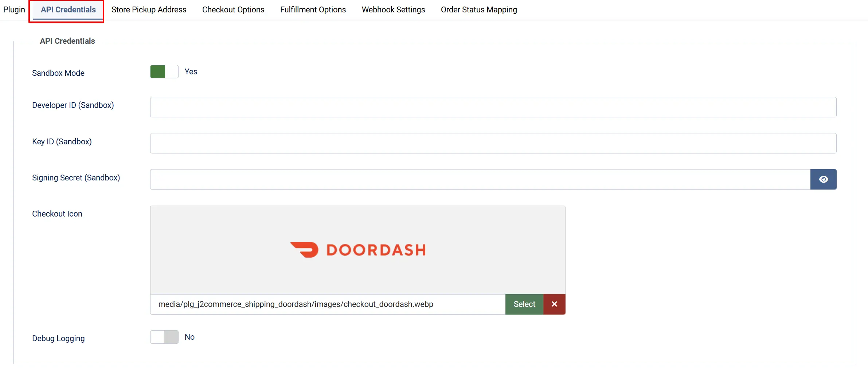
Task: Switch to API Credentials tab
Action: [68, 10]
